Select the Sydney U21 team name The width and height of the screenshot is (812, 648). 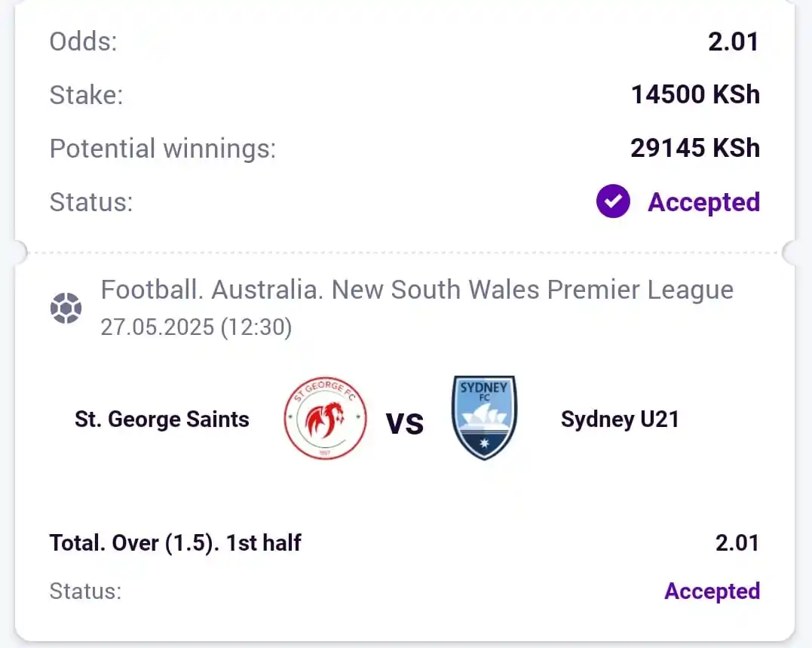(620, 419)
